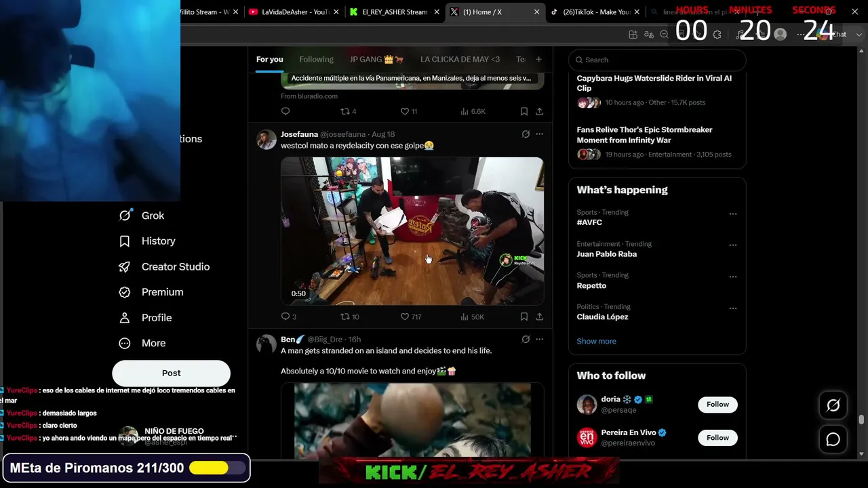Screen dimensions: 868x488
Task: Add a new timeline tab with plus icon
Action: [539, 60]
